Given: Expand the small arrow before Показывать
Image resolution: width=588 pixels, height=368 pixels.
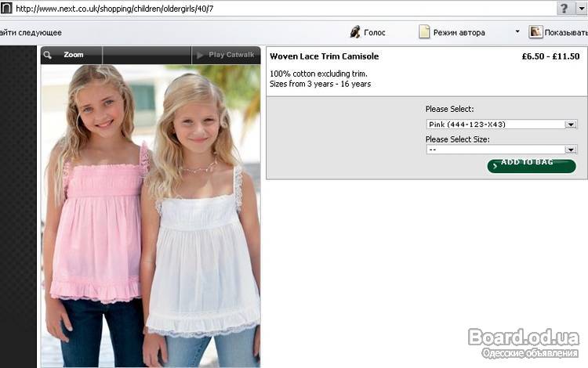Looking at the screenshot, I should [517, 32].
